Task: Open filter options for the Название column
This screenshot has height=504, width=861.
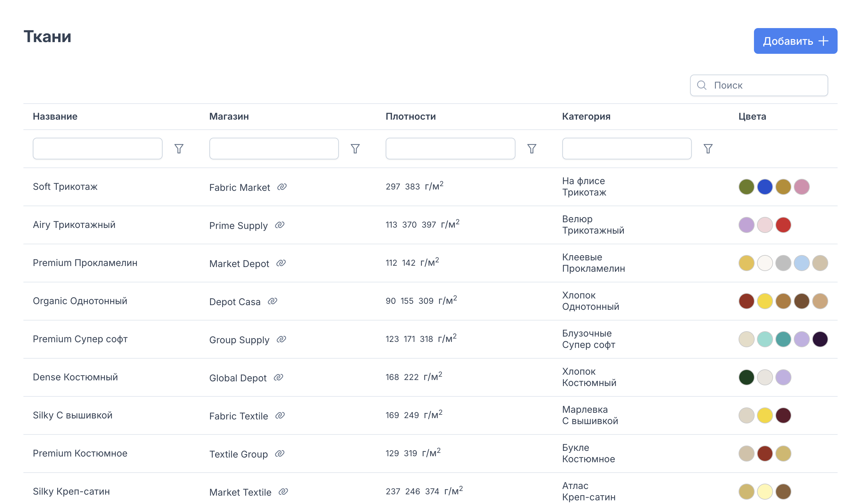Action: (x=179, y=148)
